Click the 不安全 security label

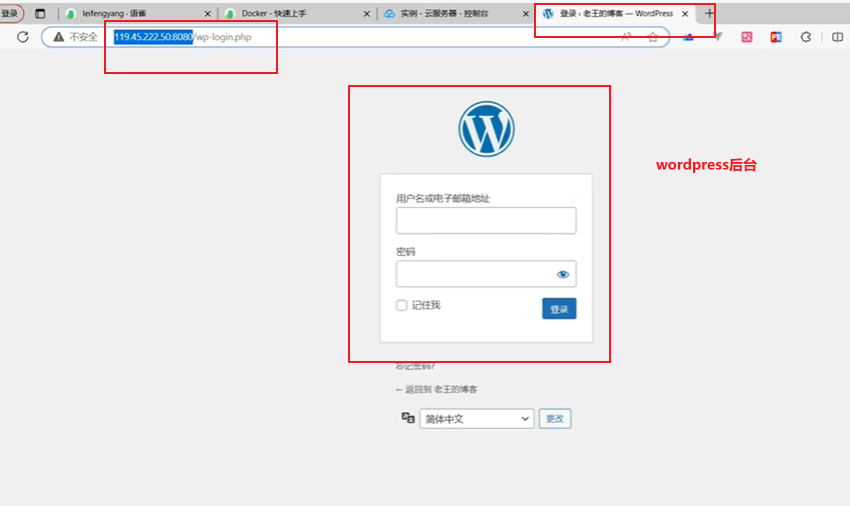(x=83, y=37)
